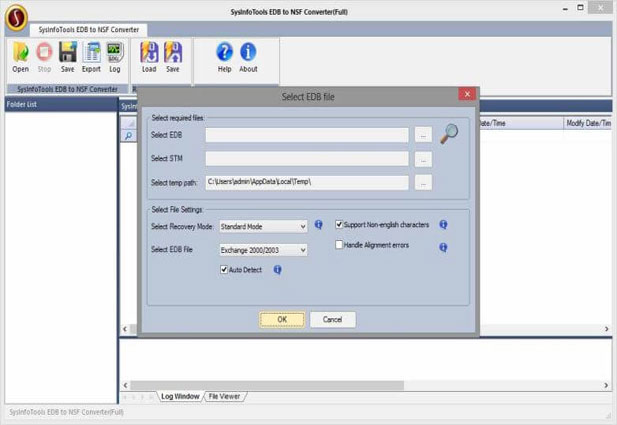Click the small search icon in grid header
Screen dimensions: 617x425
point(128,136)
